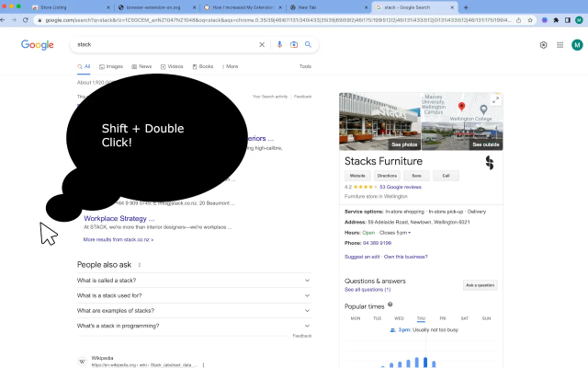Click the Directions button for Stacks Furniture
588x368 pixels.
pos(387,175)
